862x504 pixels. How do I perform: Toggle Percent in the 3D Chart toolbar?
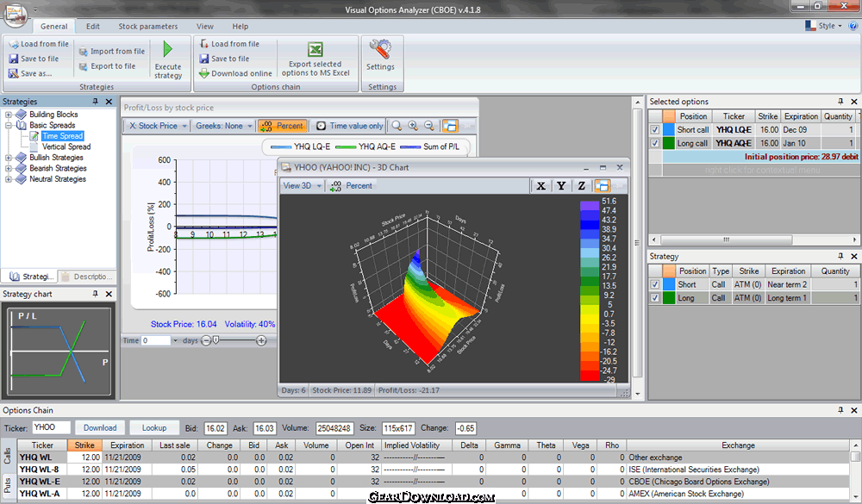click(x=352, y=186)
